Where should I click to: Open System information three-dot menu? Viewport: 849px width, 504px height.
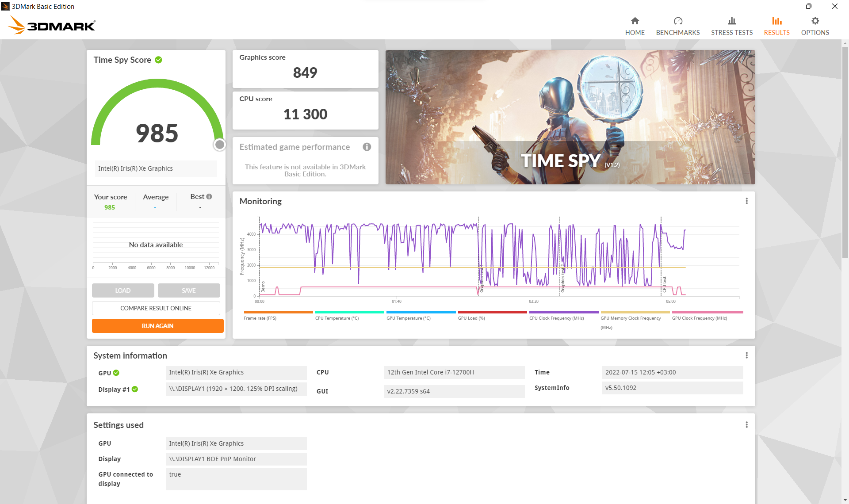[746, 355]
